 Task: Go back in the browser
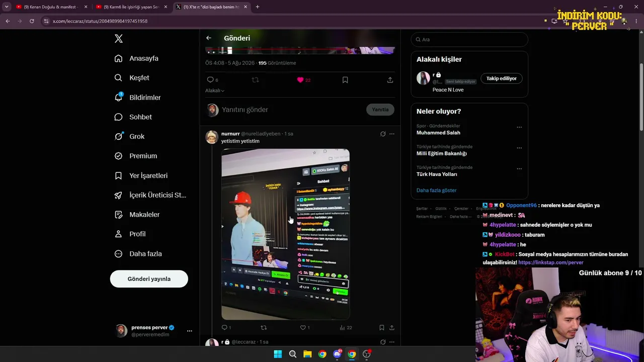tap(8, 21)
